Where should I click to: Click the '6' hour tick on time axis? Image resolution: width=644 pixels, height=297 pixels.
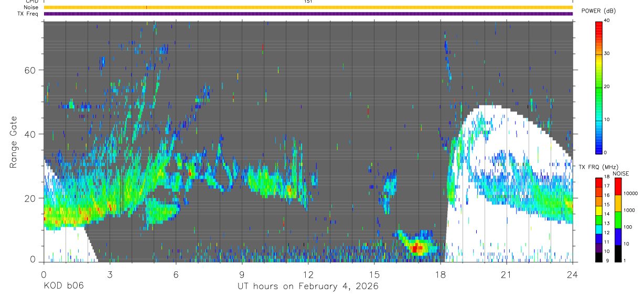tap(176, 274)
